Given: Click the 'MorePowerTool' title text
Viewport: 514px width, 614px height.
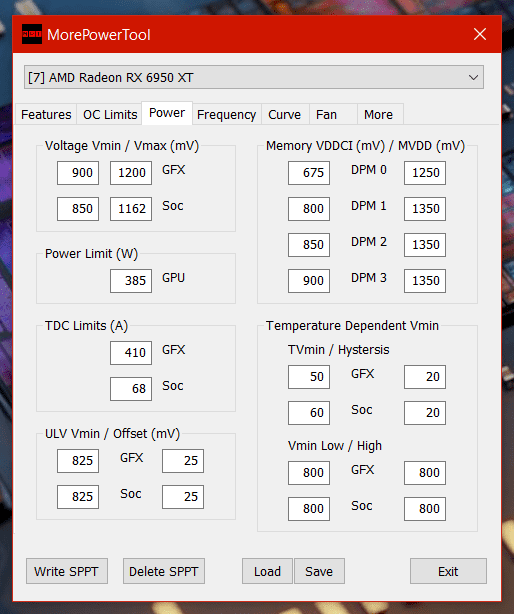Looking at the screenshot, I should point(99,35).
